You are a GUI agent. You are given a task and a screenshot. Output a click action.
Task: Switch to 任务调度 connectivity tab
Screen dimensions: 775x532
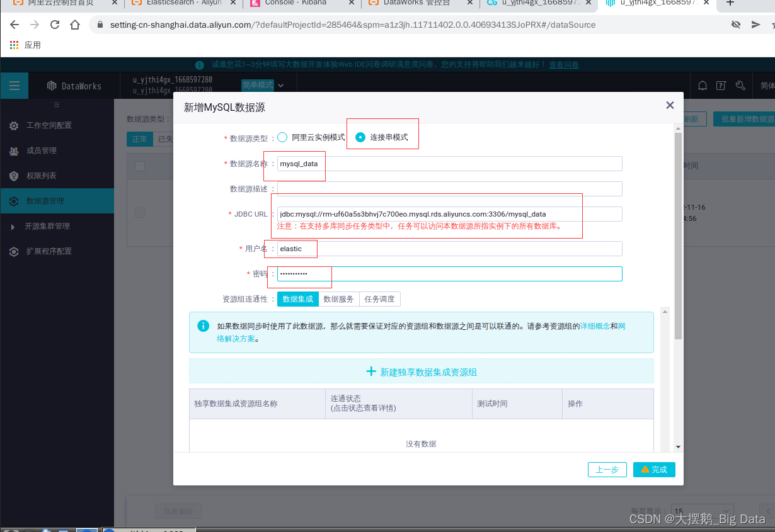[x=380, y=299]
